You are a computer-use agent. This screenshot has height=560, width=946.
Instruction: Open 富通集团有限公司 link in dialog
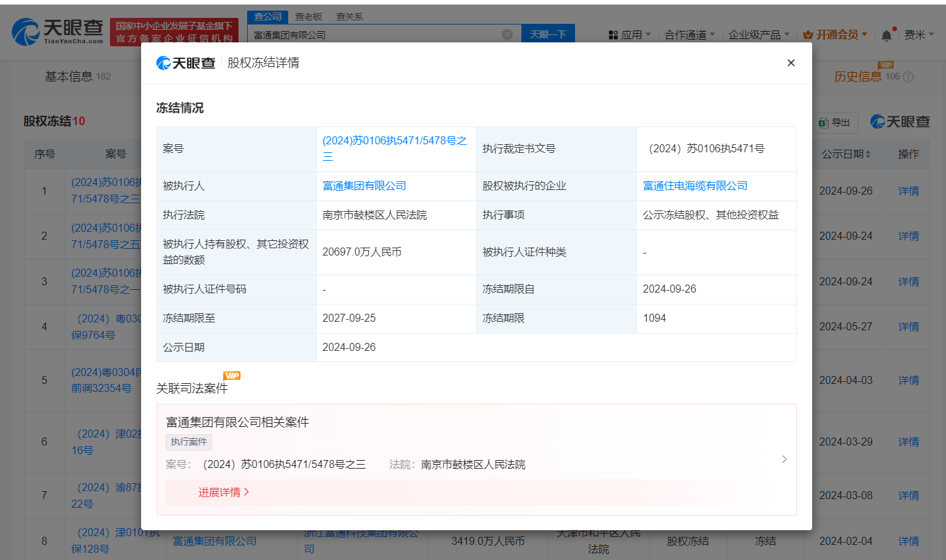point(364,186)
